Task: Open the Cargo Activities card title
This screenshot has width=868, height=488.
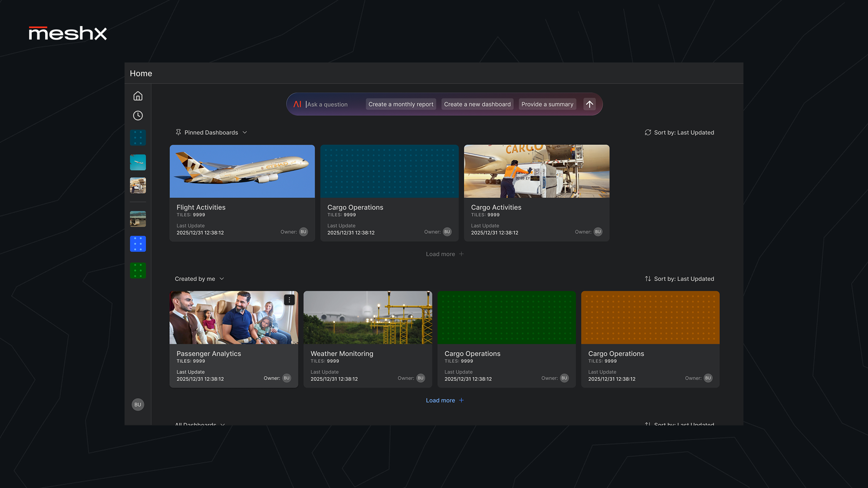Action: 496,207
